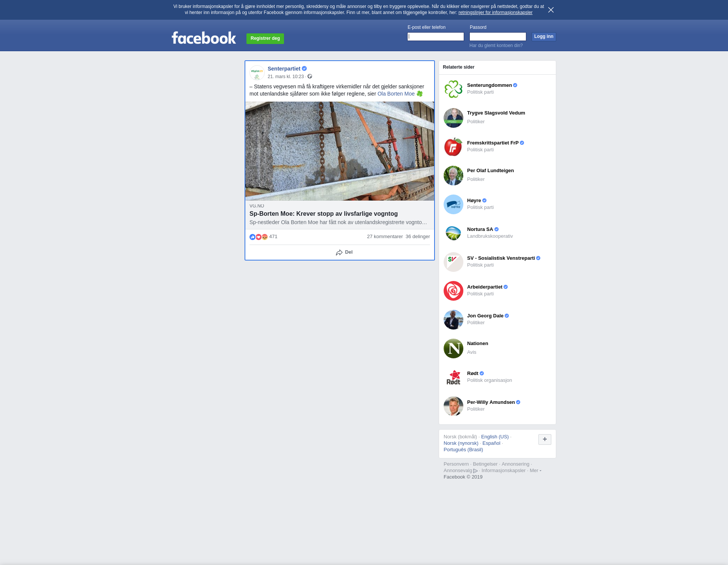Click the public globe privacy icon
This screenshot has width=728, height=565.
(x=310, y=77)
